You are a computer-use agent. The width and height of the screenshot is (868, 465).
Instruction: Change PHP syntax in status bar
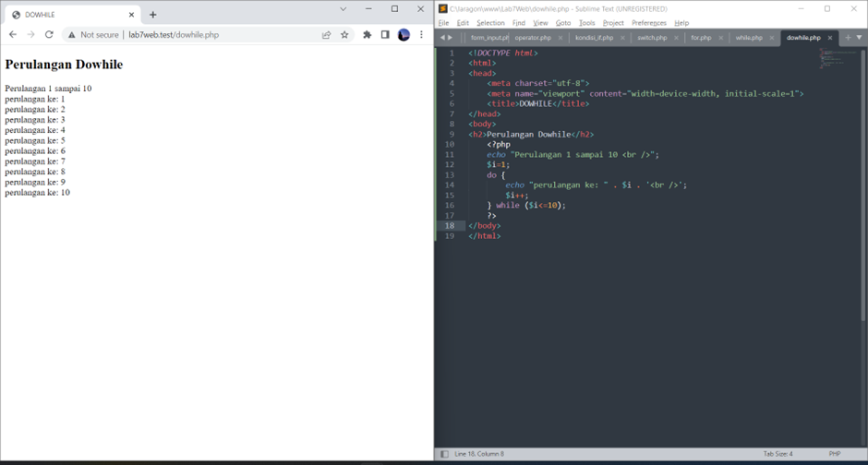click(835, 454)
